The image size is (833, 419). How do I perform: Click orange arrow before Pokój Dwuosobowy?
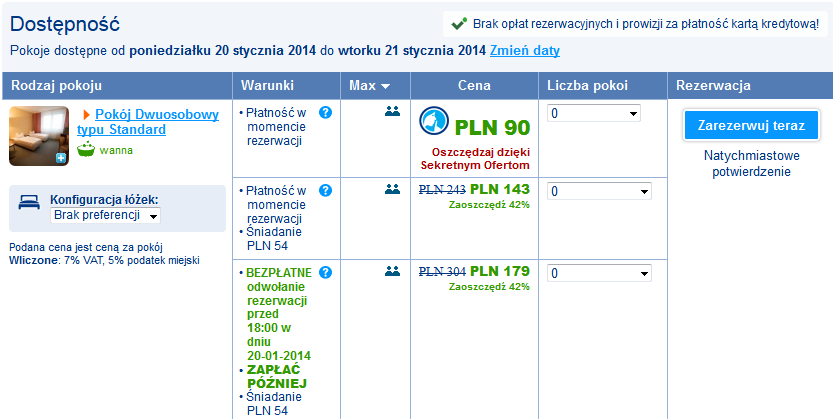pyautogui.click(x=87, y=115)
